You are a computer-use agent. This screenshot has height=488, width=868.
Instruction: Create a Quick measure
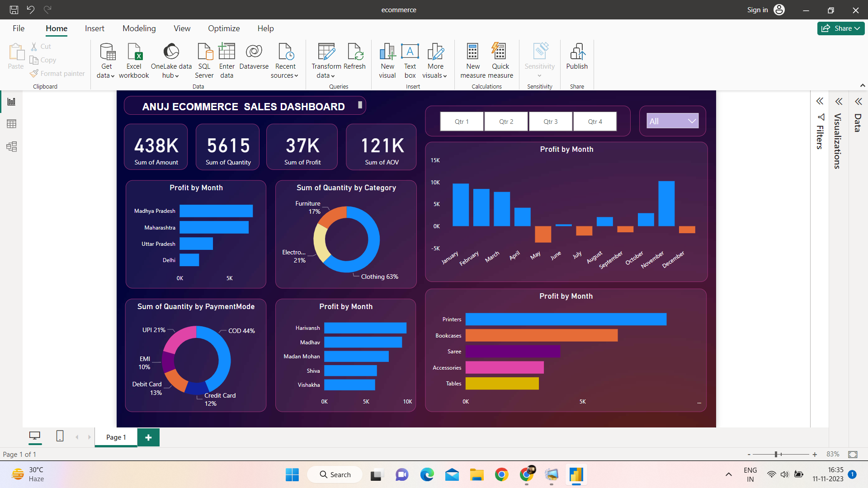click(x=500, y=59)
